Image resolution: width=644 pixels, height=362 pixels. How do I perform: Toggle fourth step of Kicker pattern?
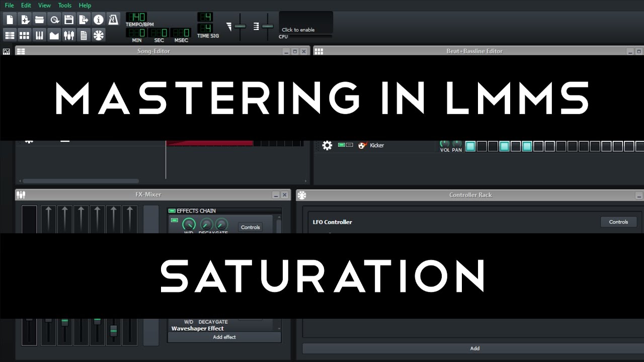[504, 146]
